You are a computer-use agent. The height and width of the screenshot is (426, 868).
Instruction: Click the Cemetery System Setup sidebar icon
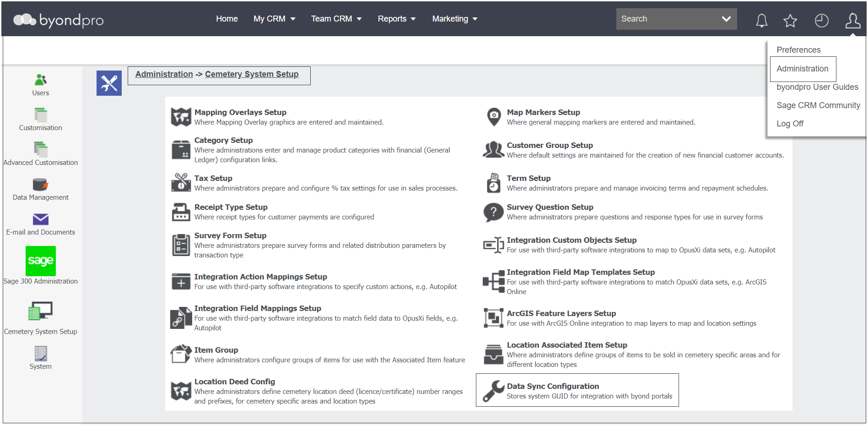41,311
